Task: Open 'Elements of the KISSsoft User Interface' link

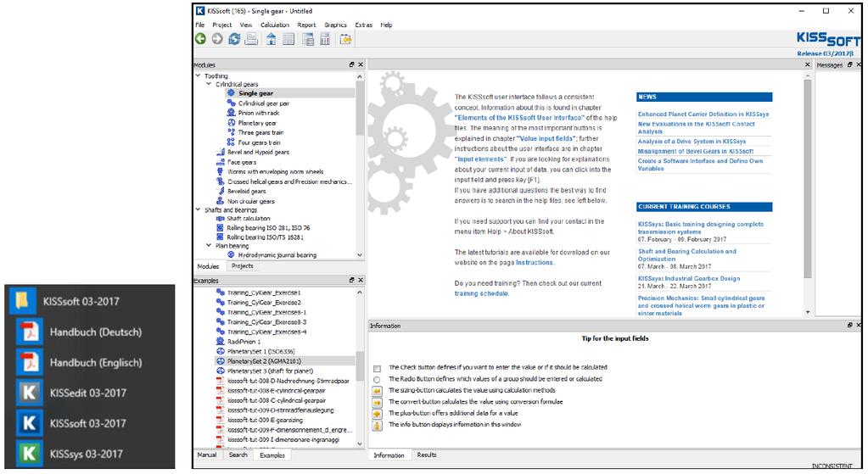Action: point(520,118)
